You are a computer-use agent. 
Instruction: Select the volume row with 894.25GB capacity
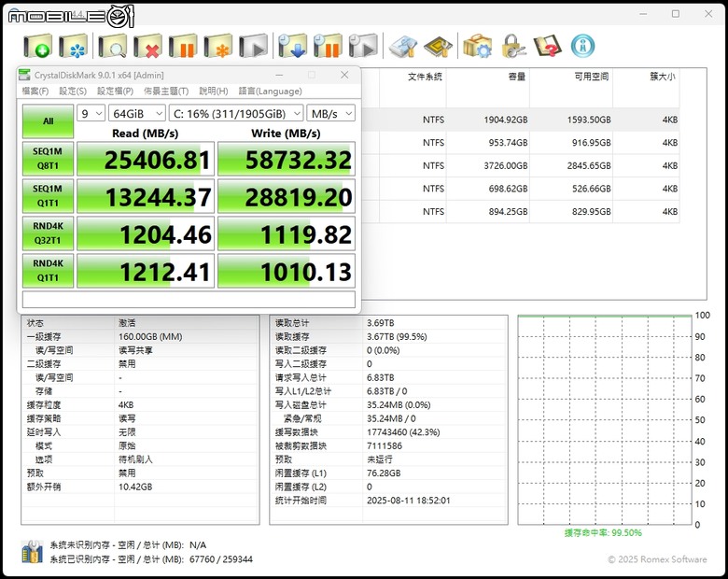click(x=520, y=211)
